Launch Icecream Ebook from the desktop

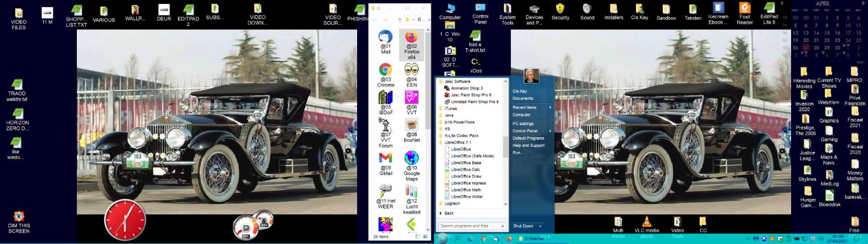[x=718, y=14]
